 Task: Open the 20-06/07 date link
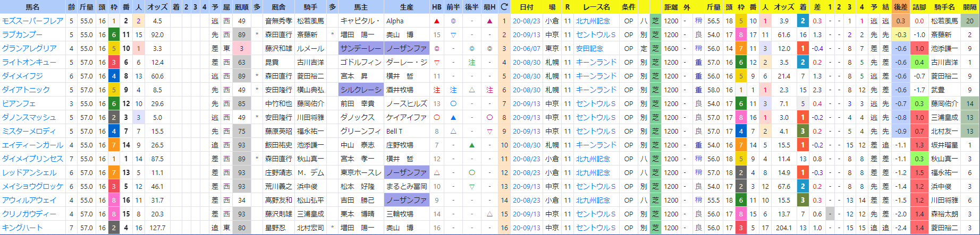pos(526,49)
